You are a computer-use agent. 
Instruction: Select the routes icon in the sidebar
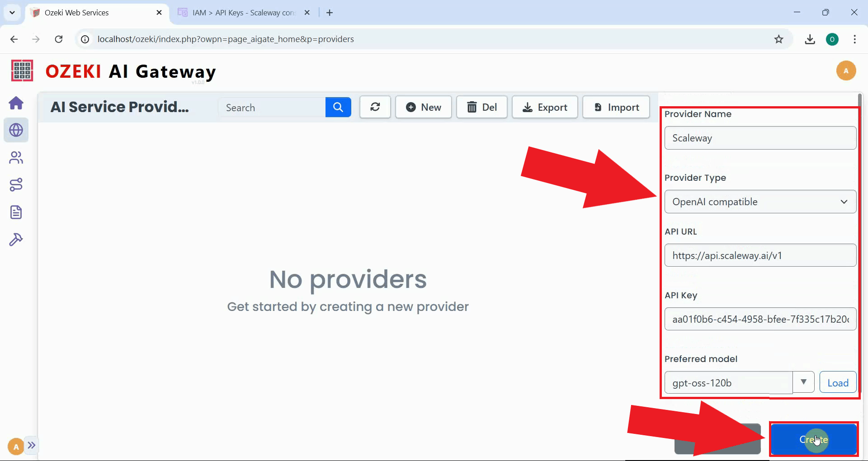point(16,184)
